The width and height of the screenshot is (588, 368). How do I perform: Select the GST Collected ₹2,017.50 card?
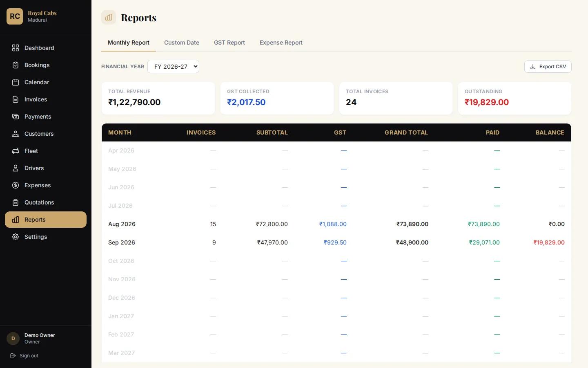277,98
